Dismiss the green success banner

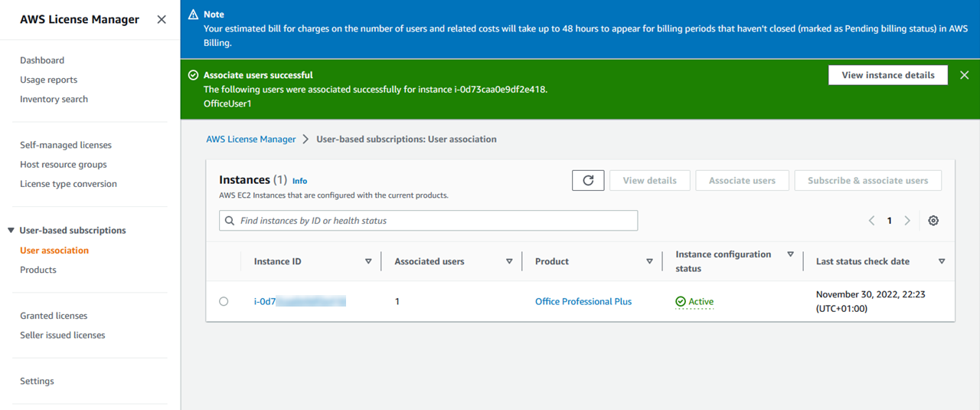click(x=964, y=75)
